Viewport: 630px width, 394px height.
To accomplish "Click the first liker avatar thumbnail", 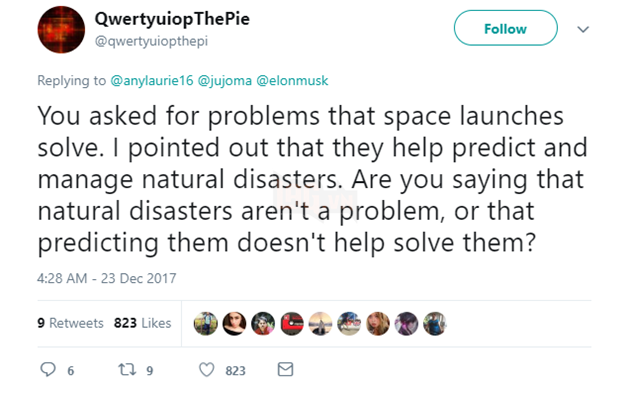I will (206, 323).
